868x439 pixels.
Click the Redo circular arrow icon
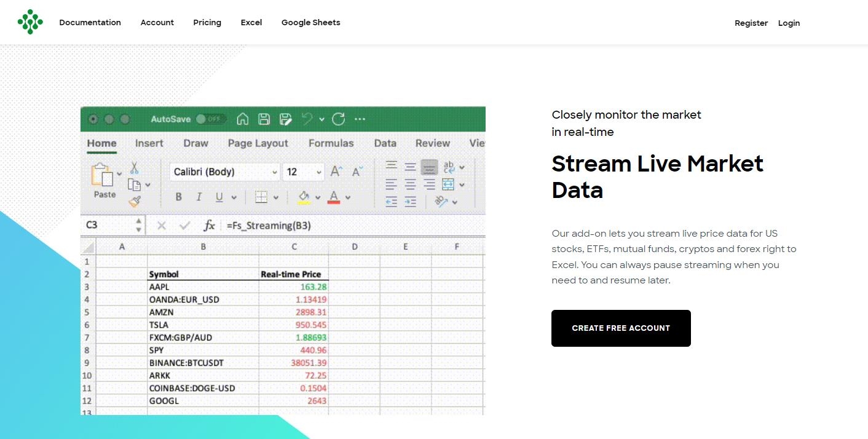point(338,119)
